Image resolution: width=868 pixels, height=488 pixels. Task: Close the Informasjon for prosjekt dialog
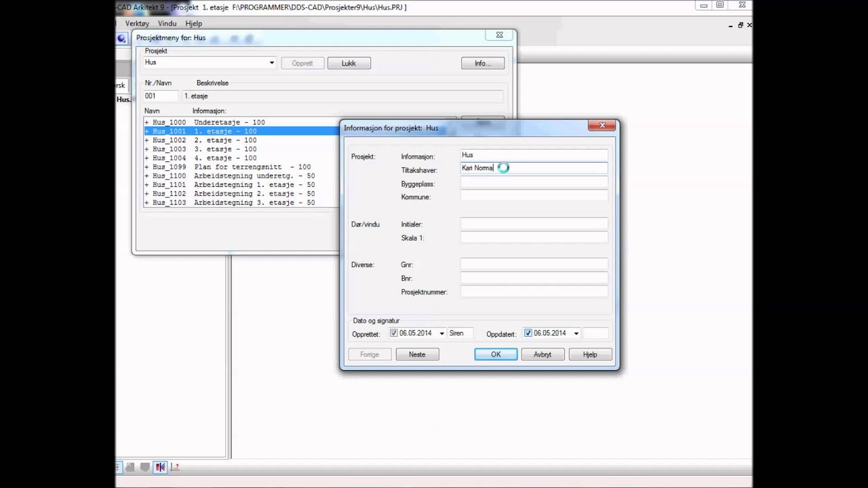[601, 125]
